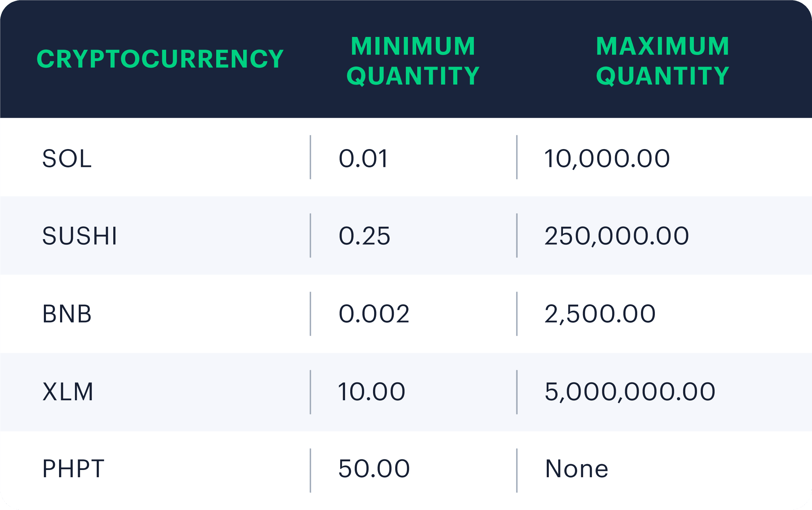Click the SOL row label
812x510 pixels.
coord(67,158)
